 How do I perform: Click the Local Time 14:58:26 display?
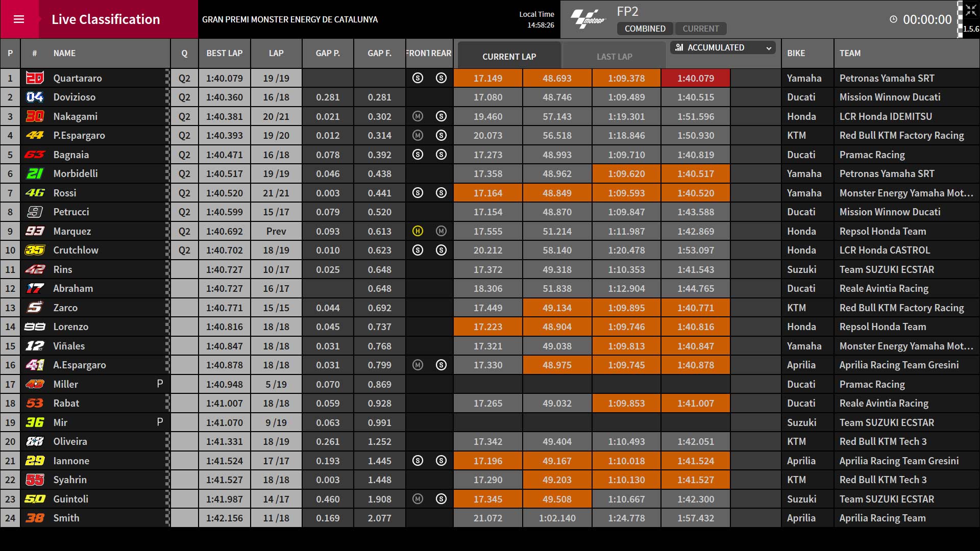536,19
